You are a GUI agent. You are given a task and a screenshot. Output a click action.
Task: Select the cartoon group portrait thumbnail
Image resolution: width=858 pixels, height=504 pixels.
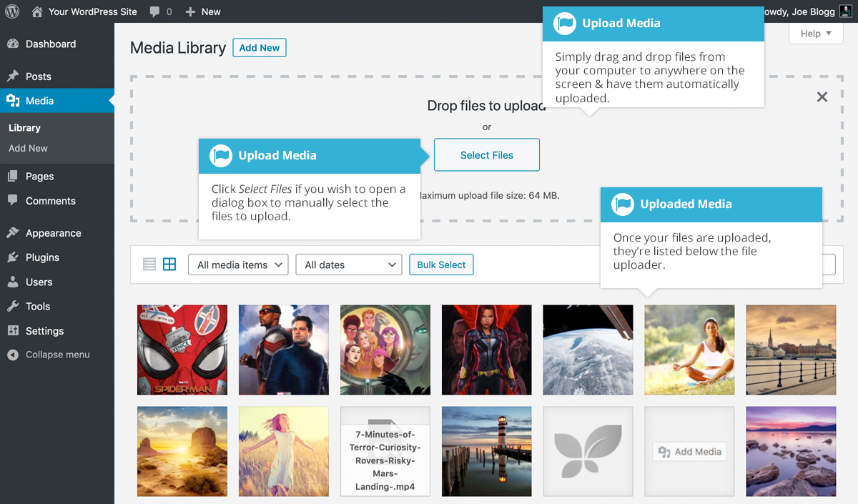pos(385,350)
